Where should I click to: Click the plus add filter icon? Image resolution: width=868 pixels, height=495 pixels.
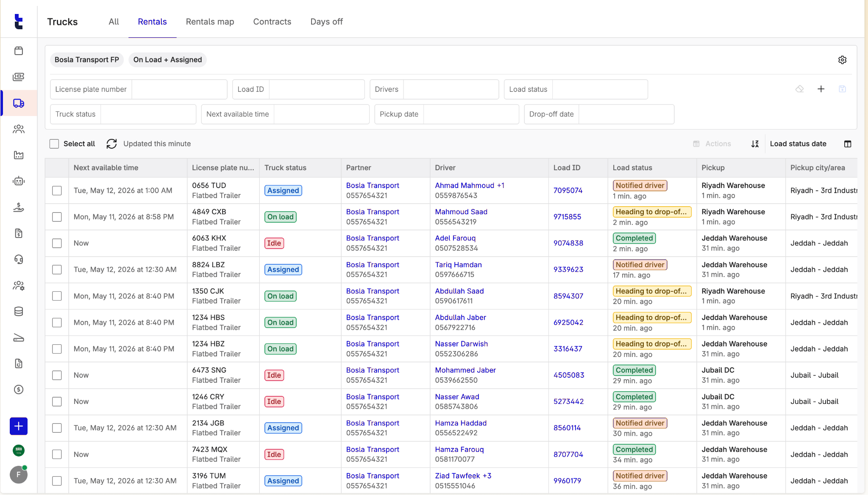click(x=821, y=89)
